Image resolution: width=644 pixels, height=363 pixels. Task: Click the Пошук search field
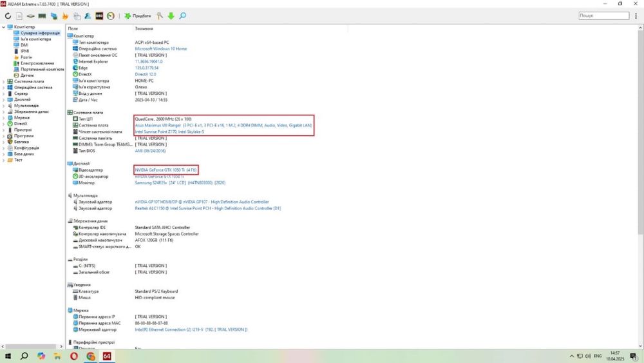[604, 15]
